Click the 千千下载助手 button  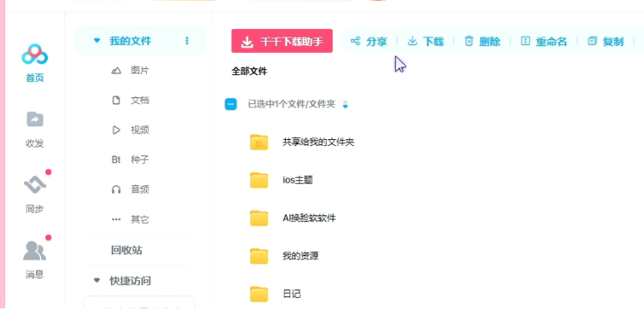pyautogui.click(x=281, y=41)
